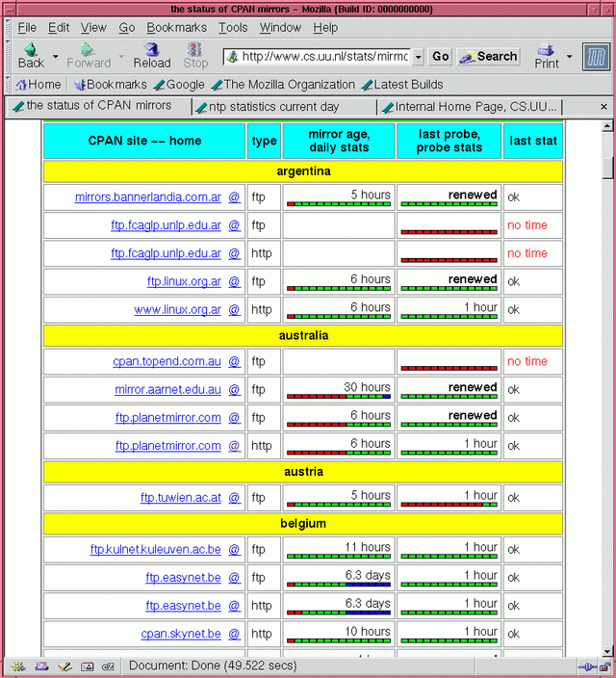Click the vertical scrollbar down arrow

607,651
